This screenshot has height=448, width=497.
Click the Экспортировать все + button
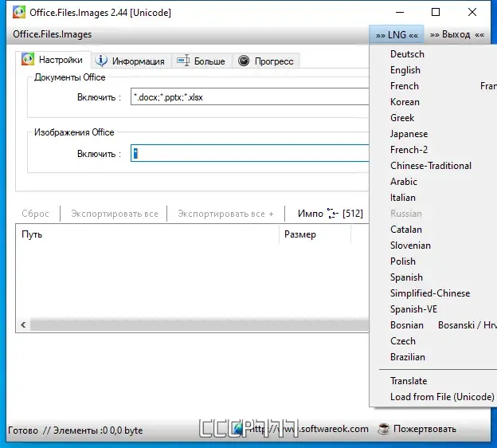click(x=225, y=214)
